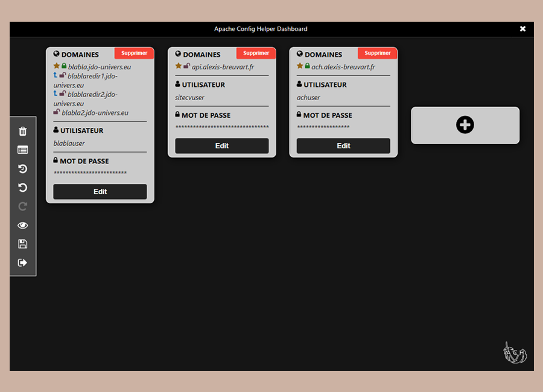Click the Apache feather logo

click(x=514, y=352)
